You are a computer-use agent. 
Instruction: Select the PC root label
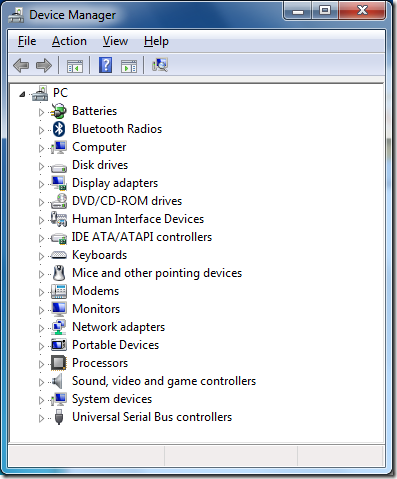coord(60,93)
